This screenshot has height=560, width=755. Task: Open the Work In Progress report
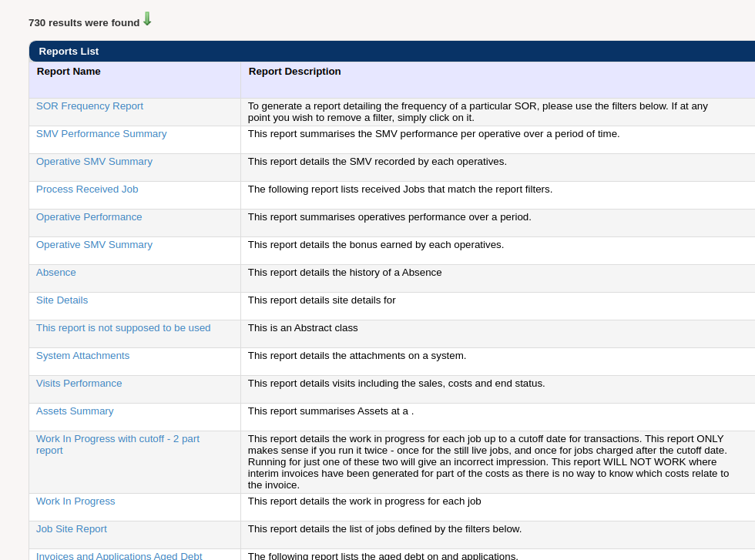(75, 501)
